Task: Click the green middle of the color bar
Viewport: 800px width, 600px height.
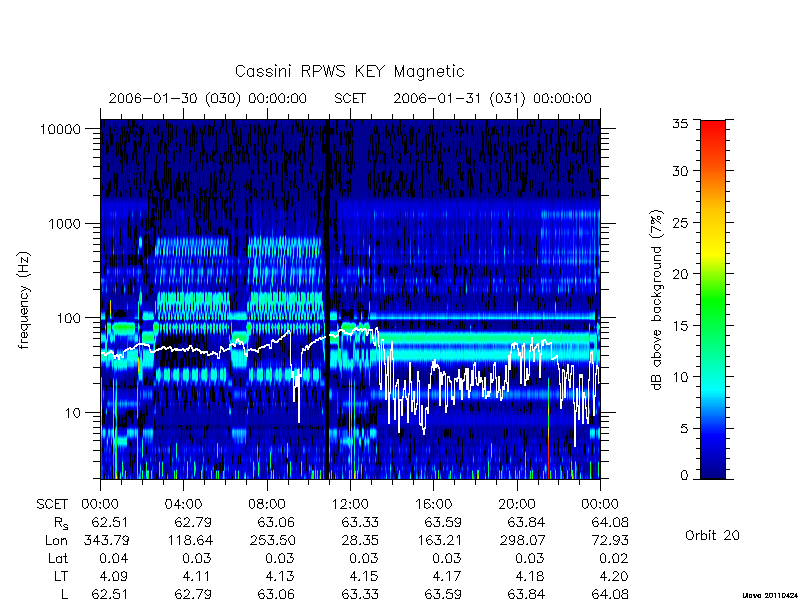Action: [x=713, y=300]
